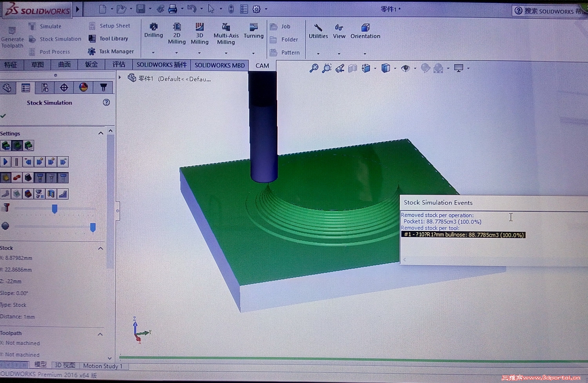Switch to the 评估 tab

point(119,64)
